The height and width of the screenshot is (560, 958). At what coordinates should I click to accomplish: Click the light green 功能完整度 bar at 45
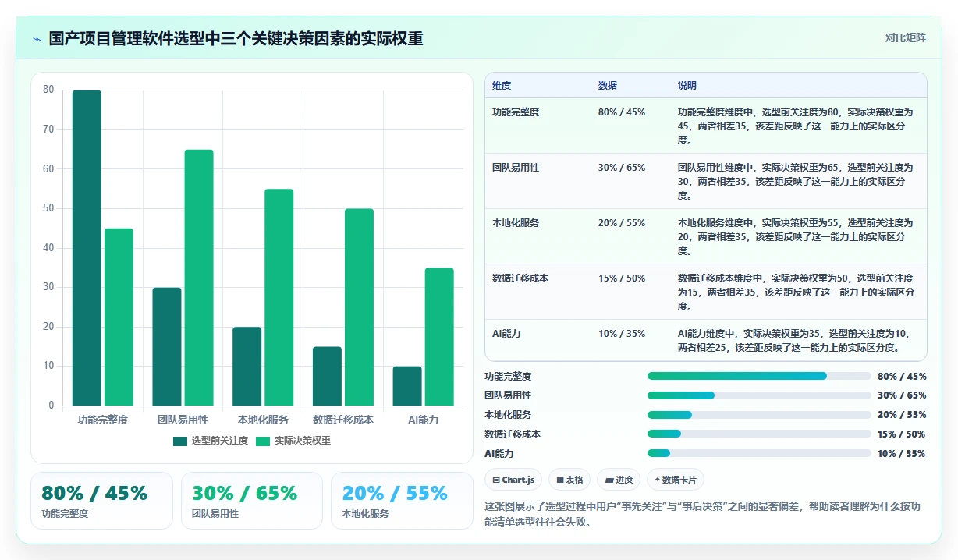(119, 317)
